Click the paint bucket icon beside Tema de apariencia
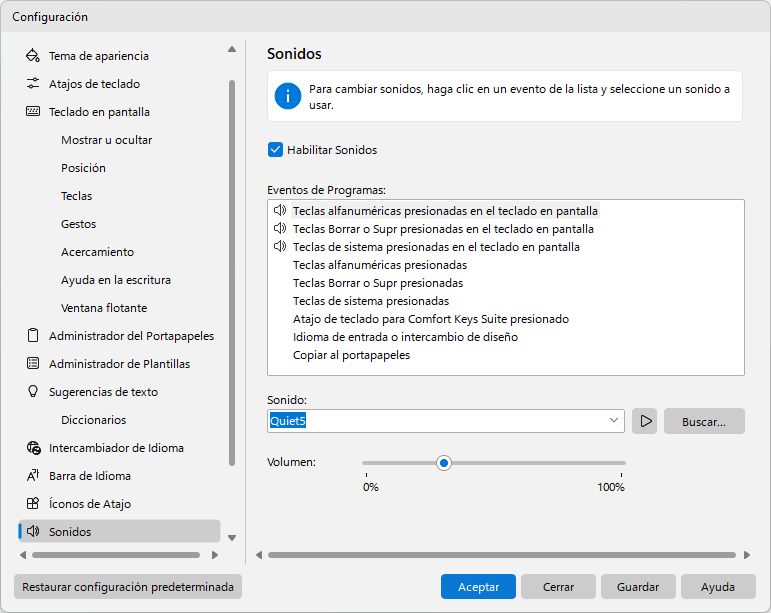The height and width of the screenshot is (613, 771). coord(33,56)
